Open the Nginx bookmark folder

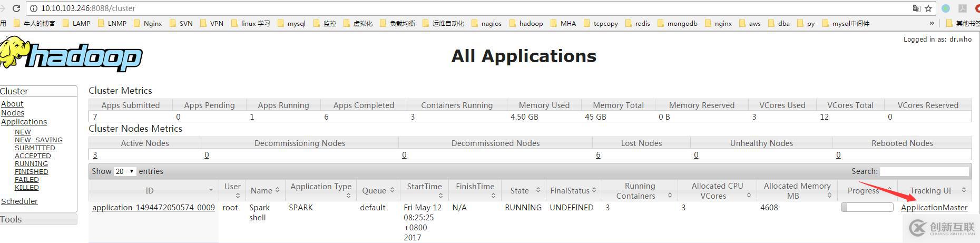(148, 23)
